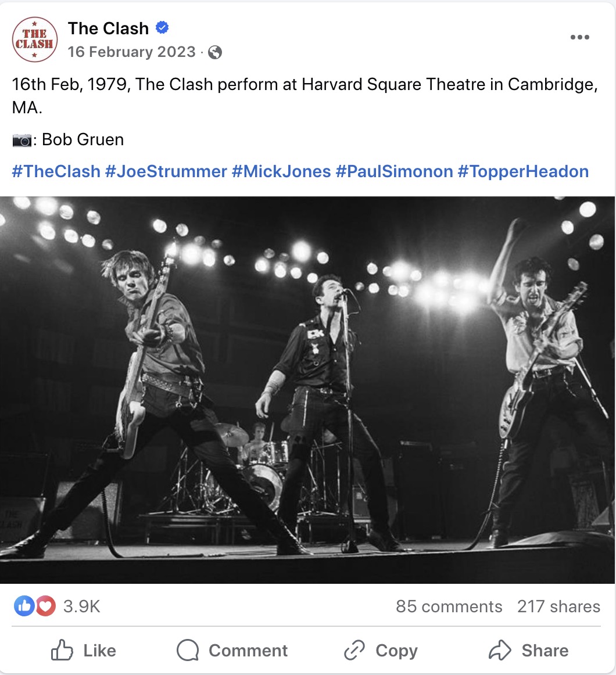Open the #TopperHeadon hashtag
Image resolution: width=616 pixels, height=675 pixels.
click(523, 171)
